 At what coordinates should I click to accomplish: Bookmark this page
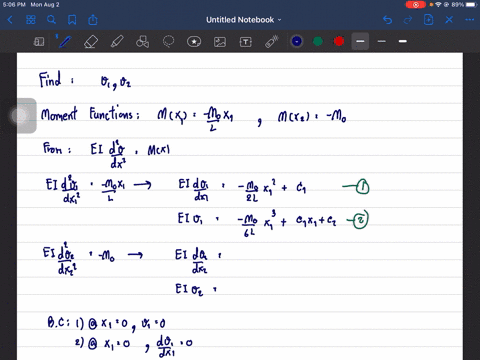[72, 20]
